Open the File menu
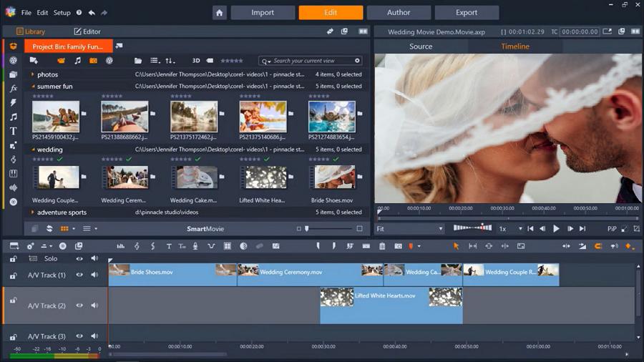 [x=26, y=13]
